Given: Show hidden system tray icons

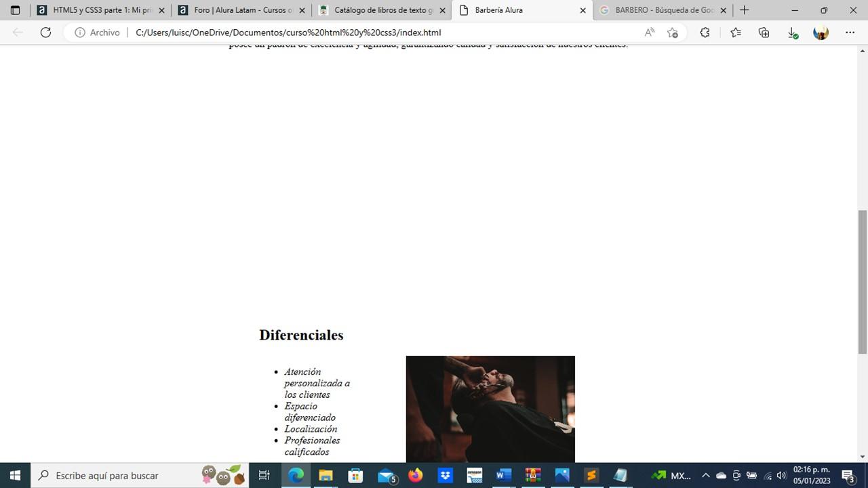Looking at the screenshot, I should (705, 475).
